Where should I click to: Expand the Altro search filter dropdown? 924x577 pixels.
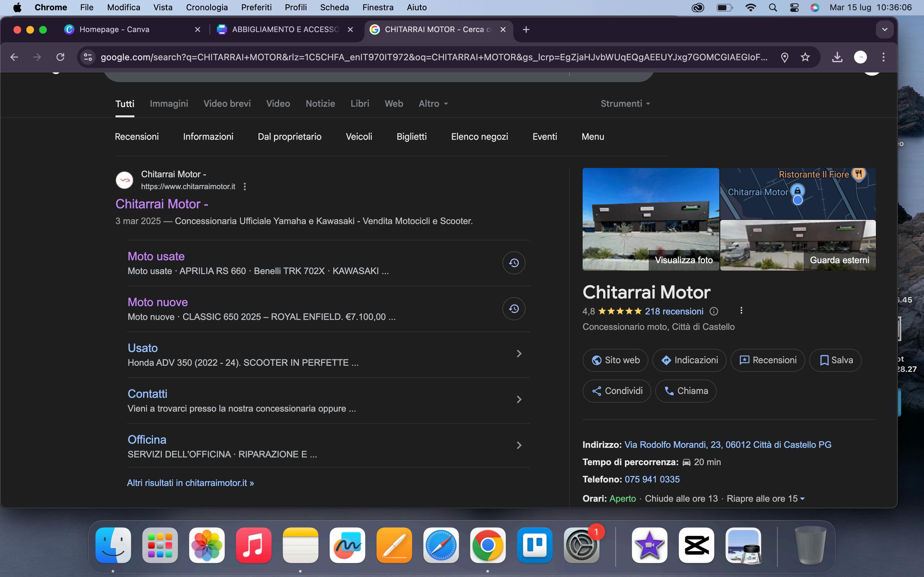click(x=433, y=104)
